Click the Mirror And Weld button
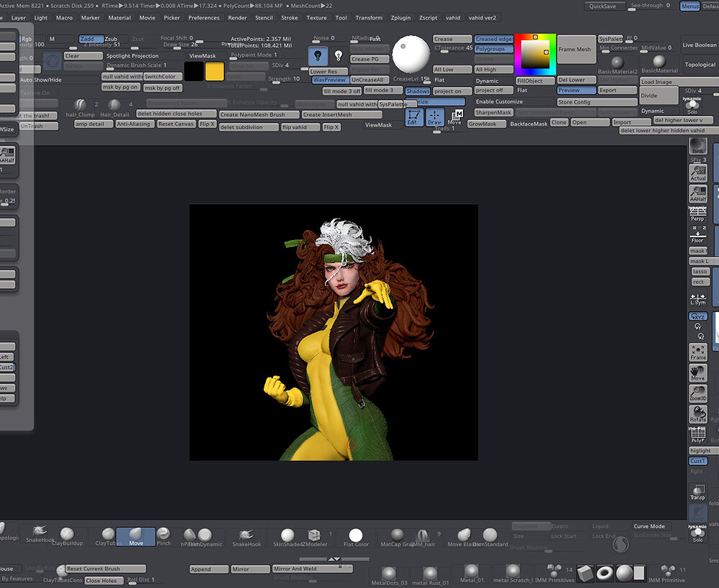The width and height of the screenshot is (719, 588). 313,569
